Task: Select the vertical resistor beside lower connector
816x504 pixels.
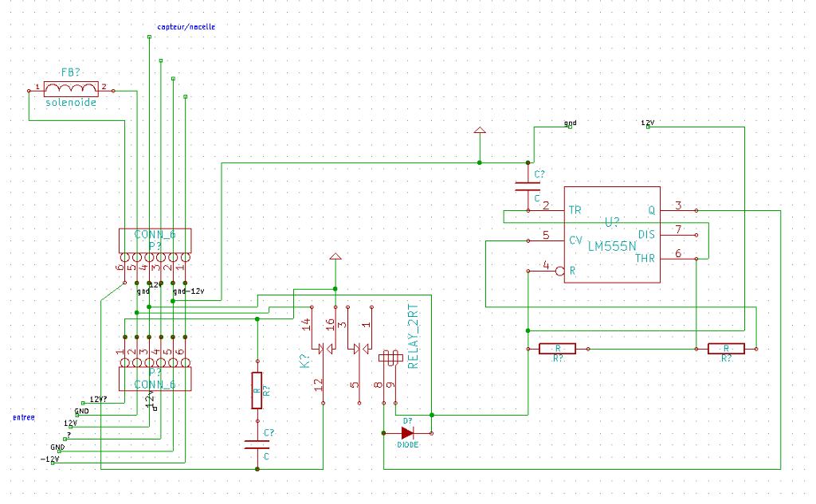Action: [x=257, y=390]
